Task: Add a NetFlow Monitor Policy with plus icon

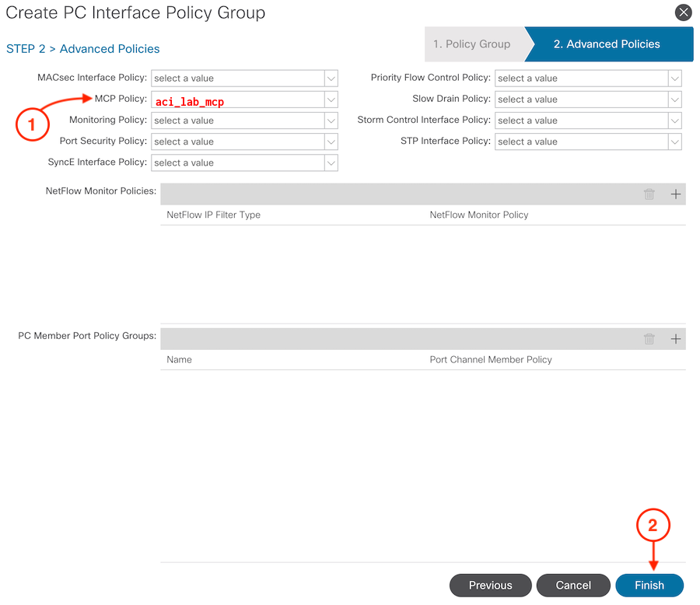Action: tap(675, 194)
